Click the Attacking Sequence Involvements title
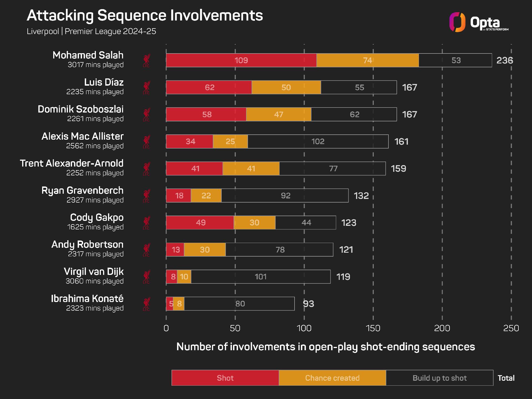Viewport: 532px width, 399px height. 145,16
